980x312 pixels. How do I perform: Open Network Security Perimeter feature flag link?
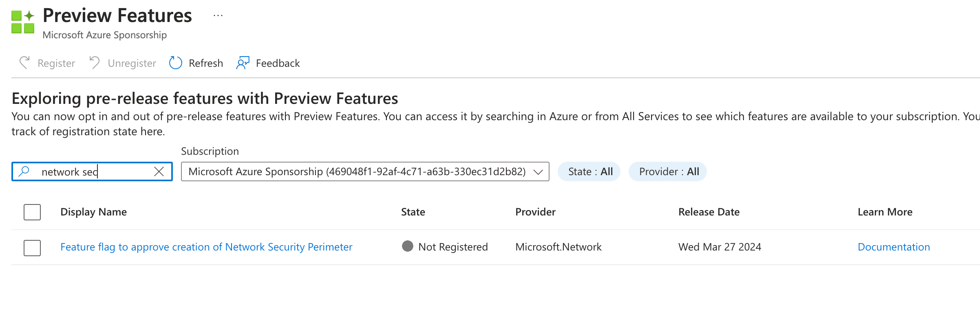click(206, 247)
